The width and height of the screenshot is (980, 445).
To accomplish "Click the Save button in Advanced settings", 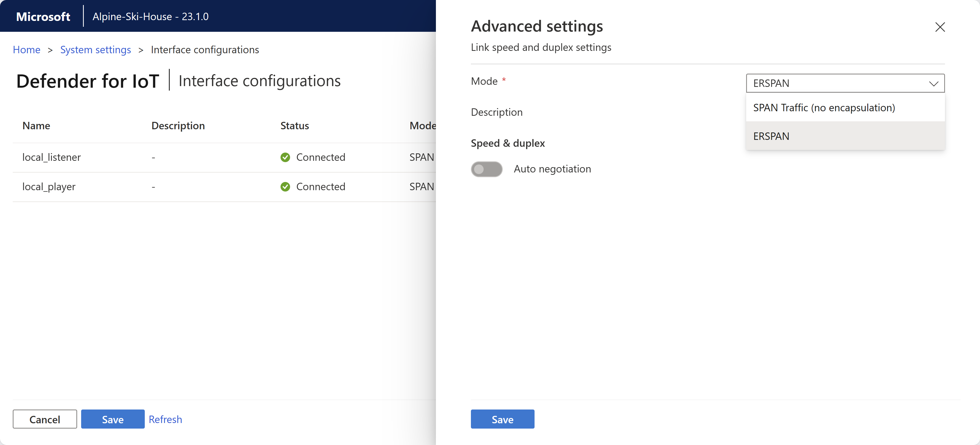I will [503, 419].
